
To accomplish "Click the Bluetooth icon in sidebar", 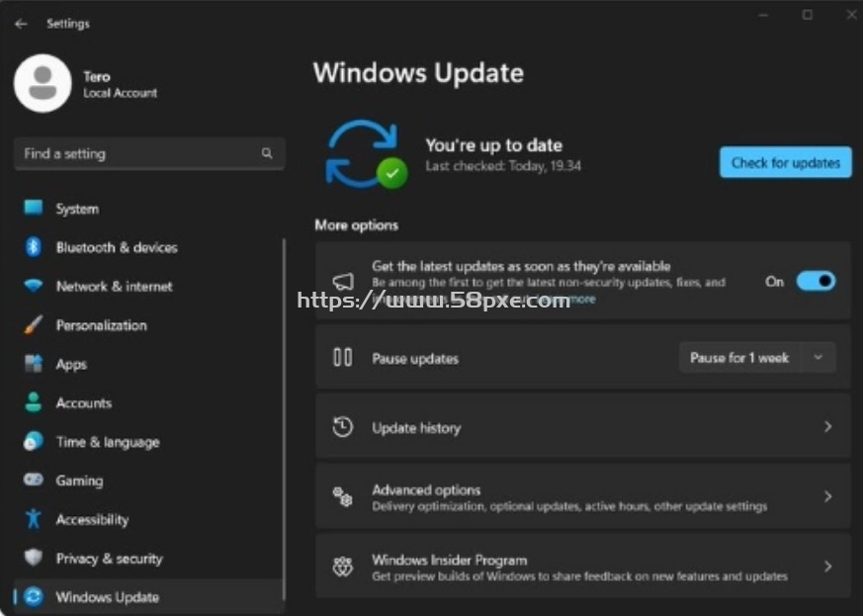I will coord(33,246).
